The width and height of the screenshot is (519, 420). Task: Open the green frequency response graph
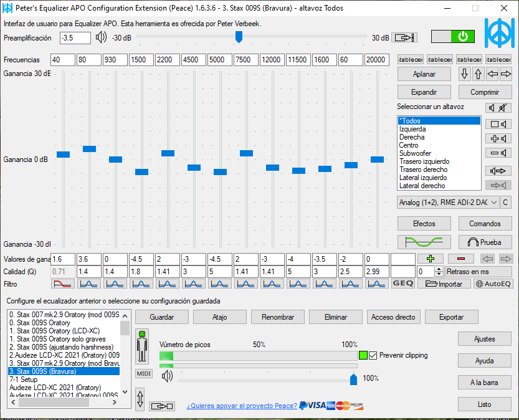point(424,242)
